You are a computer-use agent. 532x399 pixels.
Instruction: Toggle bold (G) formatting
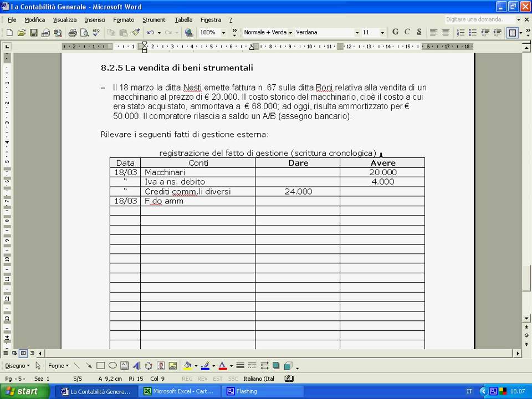(x=395, y=32)
